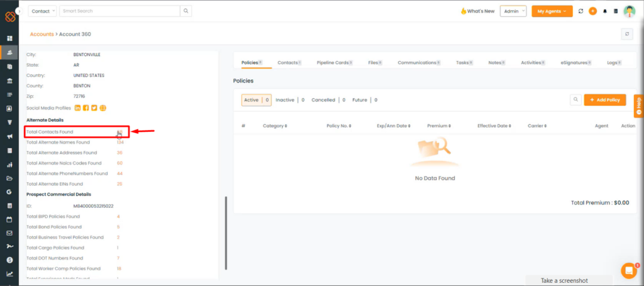Open the calendar icon in sidebar
Viewport: 644px width, 286px height.
point(9,219)
